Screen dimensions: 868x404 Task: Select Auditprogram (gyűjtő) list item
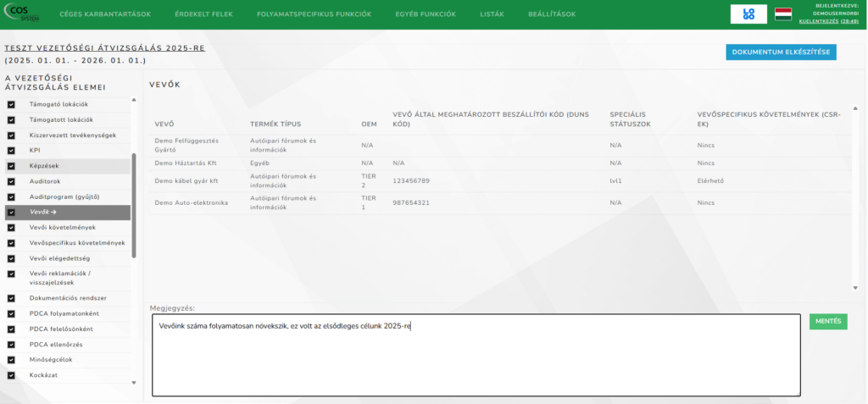coord(64,196)
